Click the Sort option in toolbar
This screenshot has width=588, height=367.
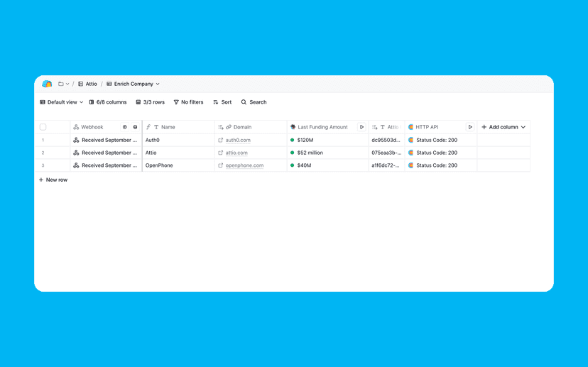(x=222, y=102)
